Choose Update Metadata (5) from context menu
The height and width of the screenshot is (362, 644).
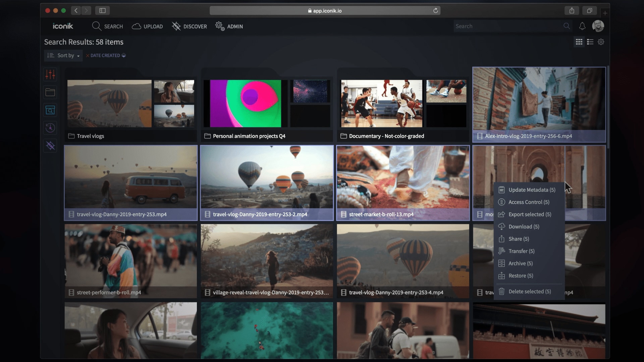point(531,190)
